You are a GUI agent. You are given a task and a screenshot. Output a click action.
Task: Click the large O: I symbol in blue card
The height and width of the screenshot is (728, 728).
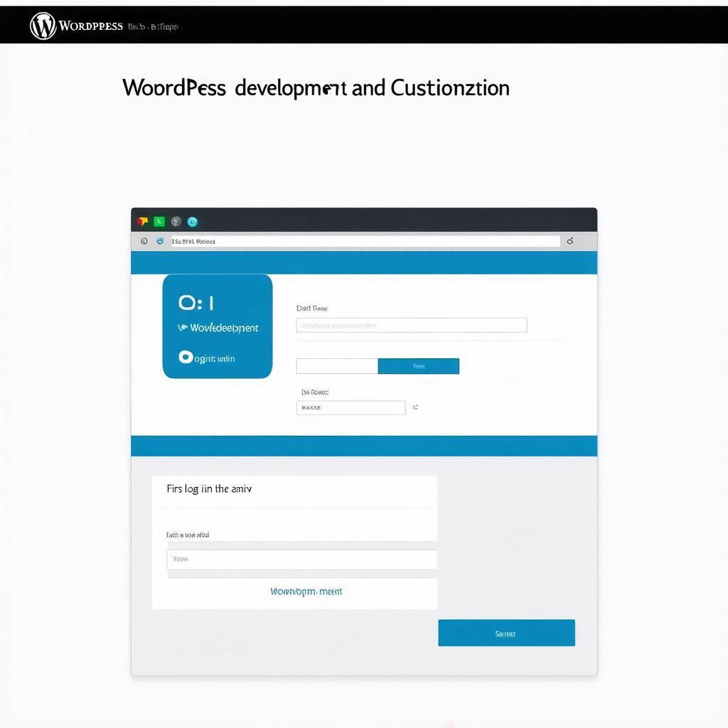[x=196, y=304]
